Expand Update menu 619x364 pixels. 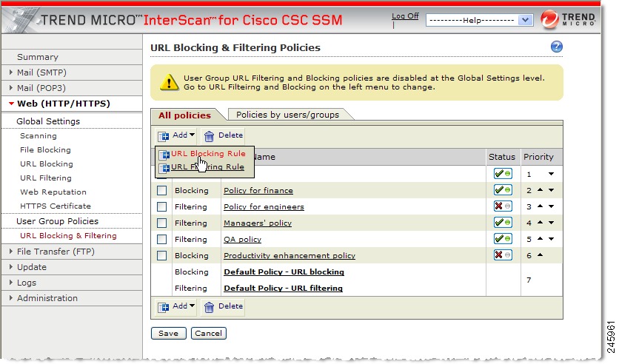[11, 266]
